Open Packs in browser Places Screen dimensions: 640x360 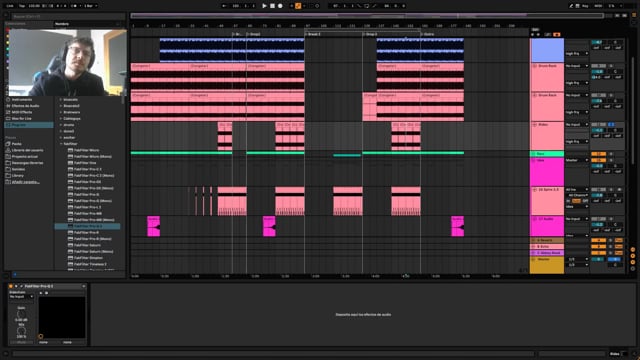[16, 144]
